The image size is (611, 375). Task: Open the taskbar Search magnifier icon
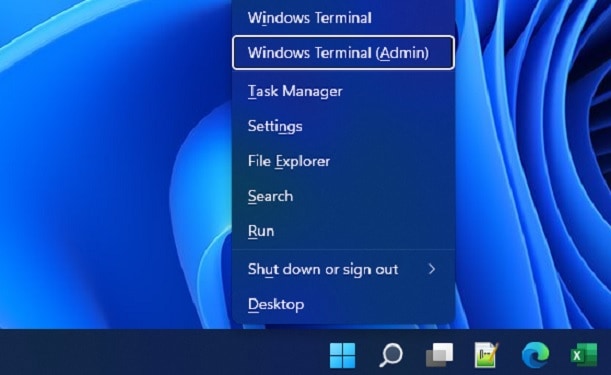pyautogui.click(x=391, y=355)
